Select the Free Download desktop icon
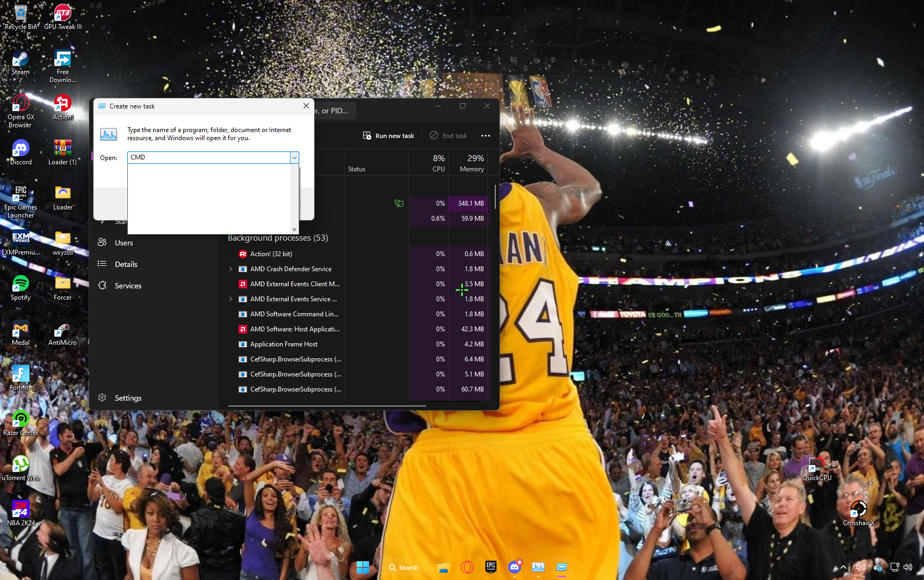This screenshot has height=580, width=924. (63, 66)
